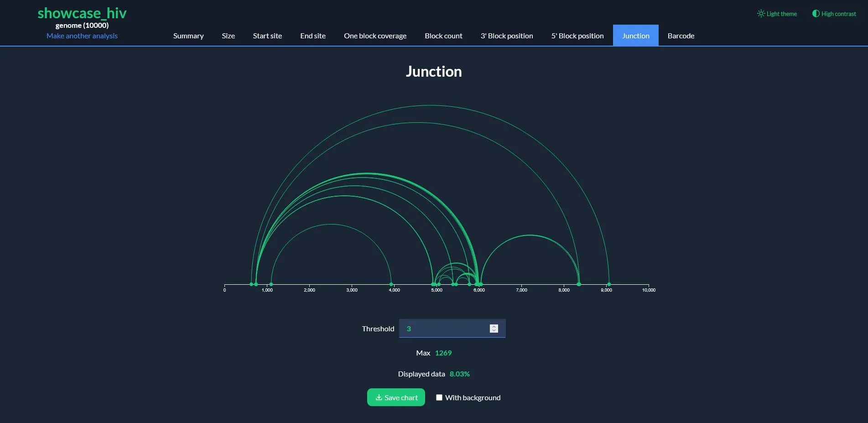Viewport: 868px width, 423px height.
Task: Go to the Start site tab
Action: tap(267, 36)
